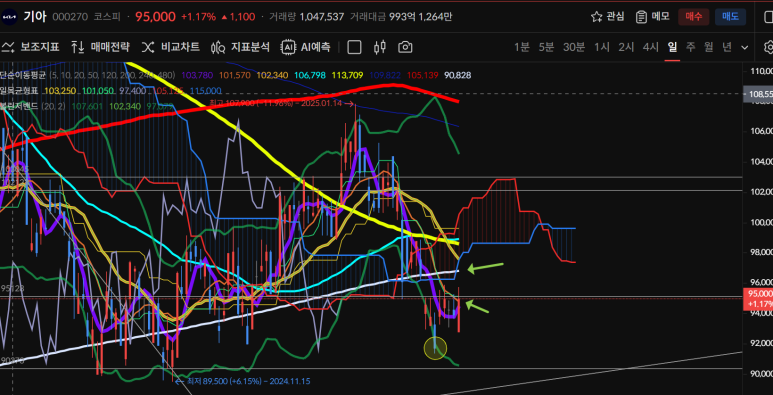Click the 코스피 market label
This screenshot has width=773, height=395.
point(107,17)
